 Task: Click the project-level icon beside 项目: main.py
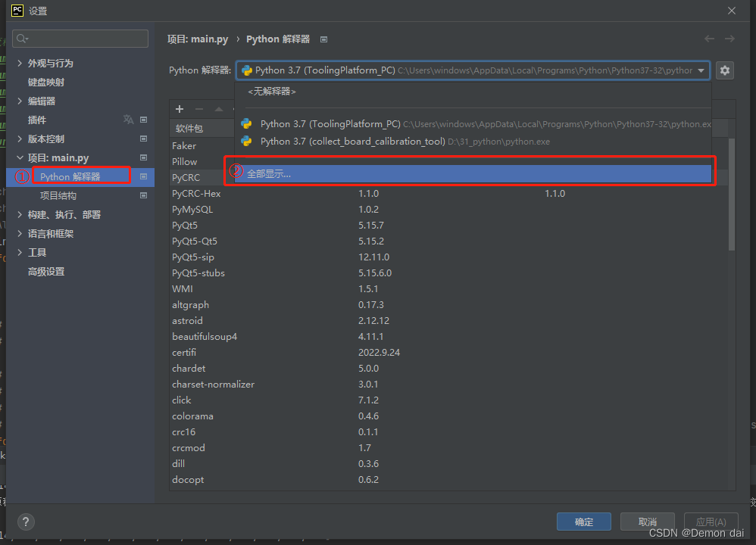click(x=144, y=157)
